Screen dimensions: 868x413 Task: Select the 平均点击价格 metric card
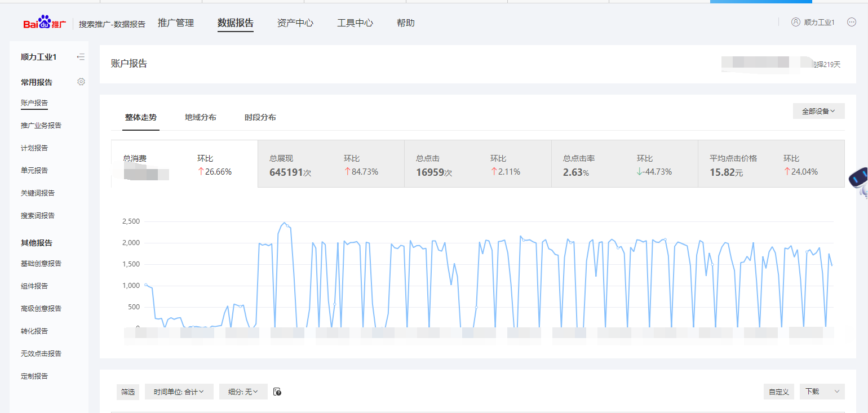(770, 164)
